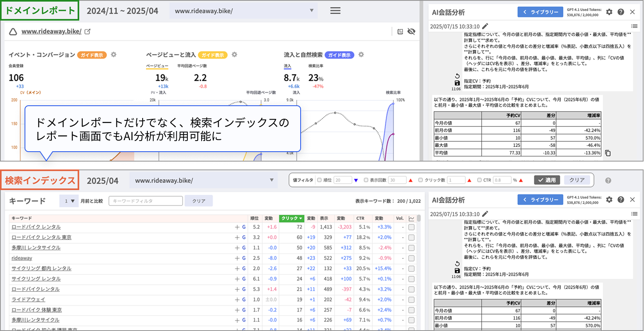Screen dimensions: 644x331
Task: Click the green クリック sort column header
Action: pos(292,218)
